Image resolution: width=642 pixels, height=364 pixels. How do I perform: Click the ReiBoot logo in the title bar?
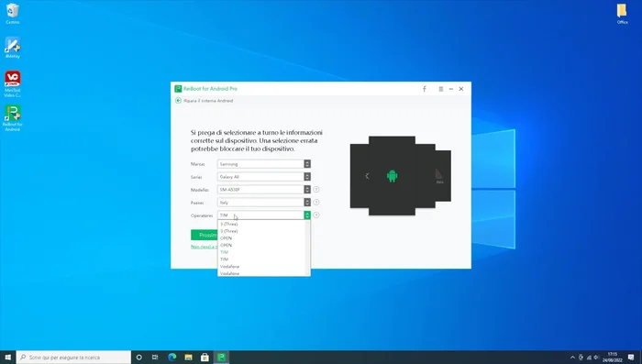click(x=178, y=89)
